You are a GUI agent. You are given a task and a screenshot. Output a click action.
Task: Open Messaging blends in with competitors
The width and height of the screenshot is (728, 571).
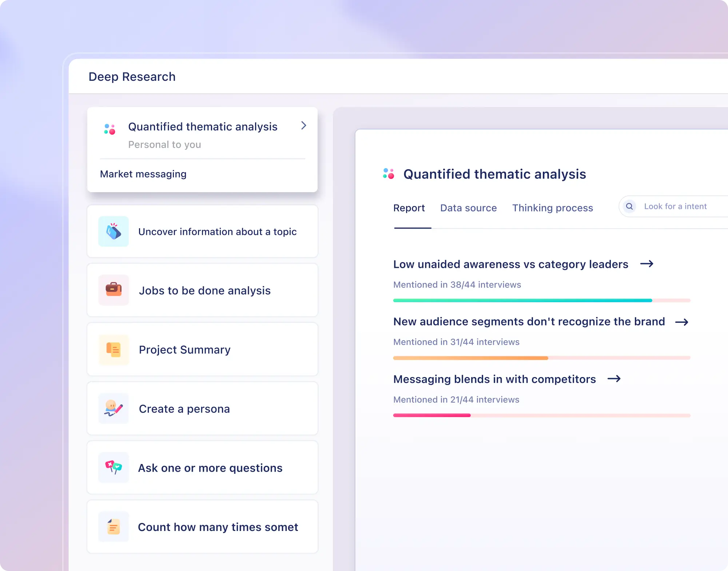(494, 379)
